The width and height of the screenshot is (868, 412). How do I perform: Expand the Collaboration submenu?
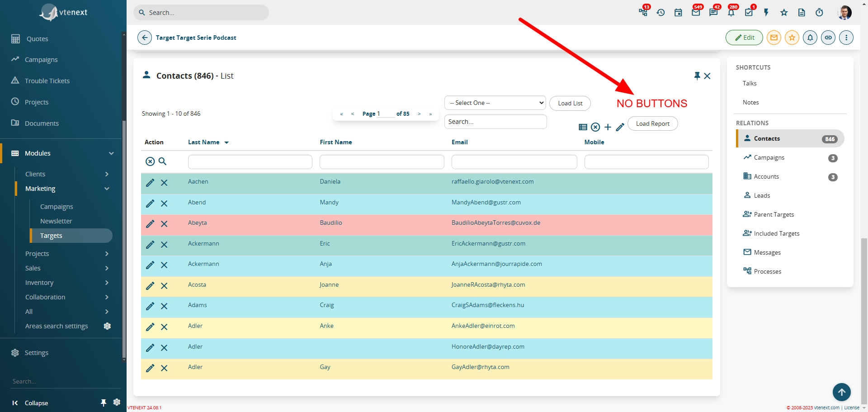107,297
